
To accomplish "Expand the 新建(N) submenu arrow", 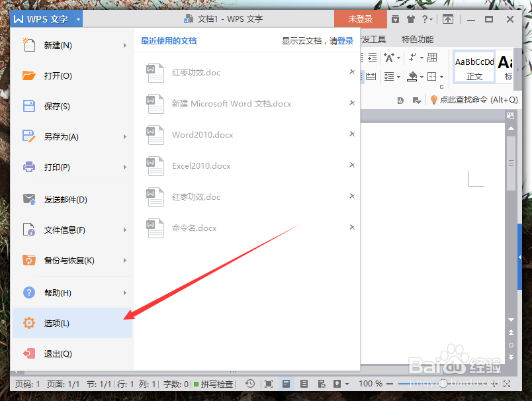I will pos(125,46).
